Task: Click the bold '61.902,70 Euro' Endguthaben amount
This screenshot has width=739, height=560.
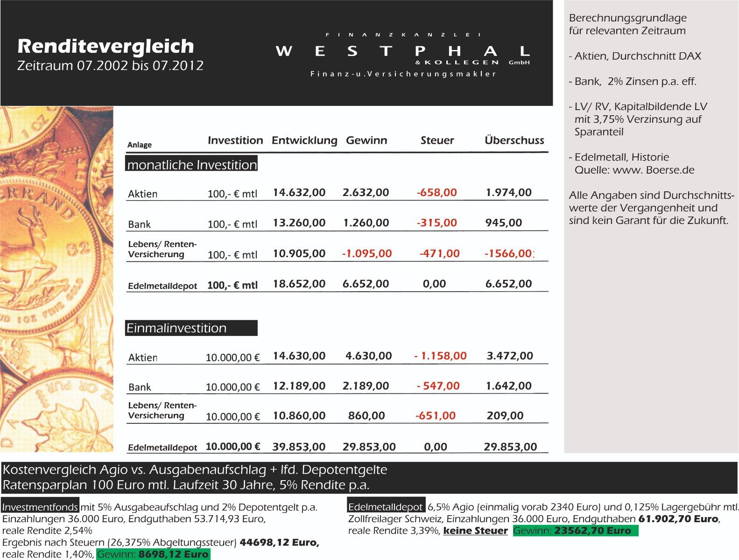Action: coord(678,519)
